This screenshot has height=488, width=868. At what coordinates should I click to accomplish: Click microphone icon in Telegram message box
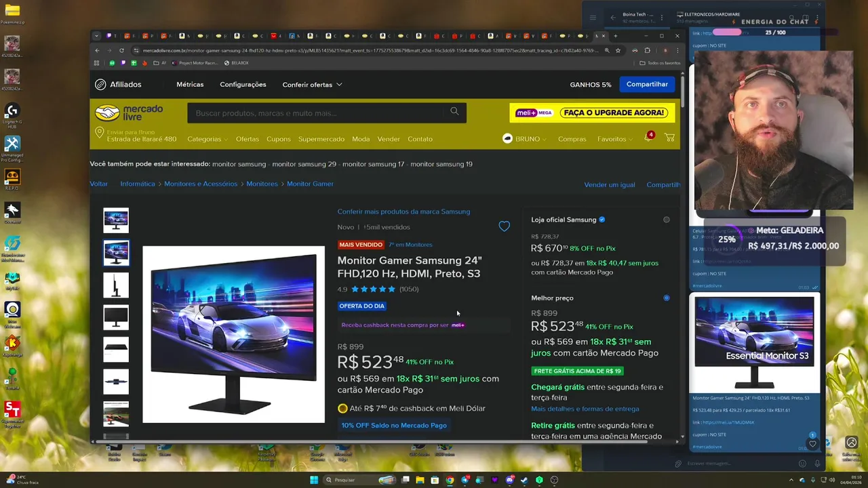(817, 464)
